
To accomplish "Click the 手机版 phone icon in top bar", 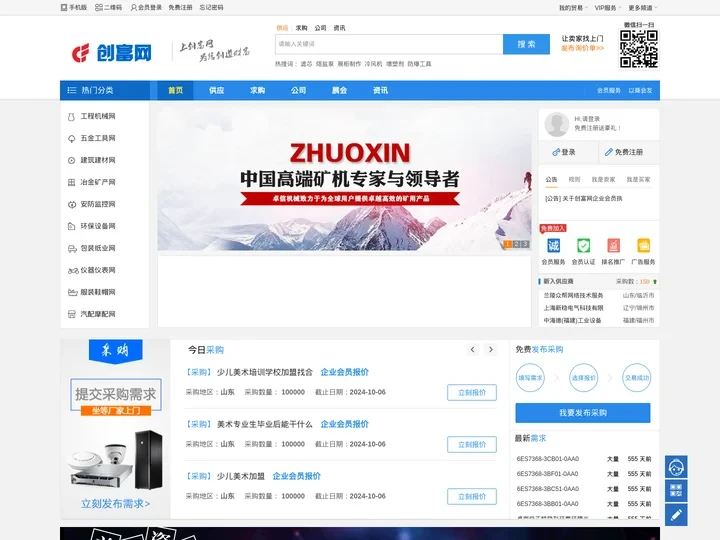I will [x=64, y=7].
